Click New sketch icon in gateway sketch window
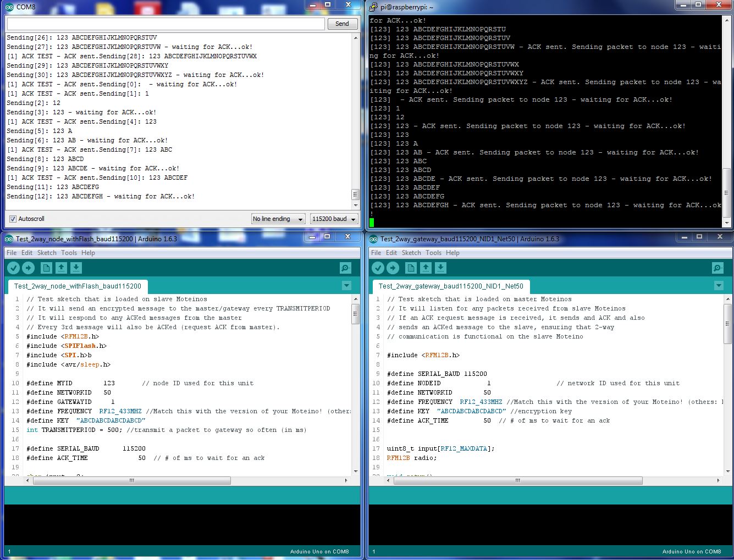This screenshot has width=734, height=560. coord(411,268)
